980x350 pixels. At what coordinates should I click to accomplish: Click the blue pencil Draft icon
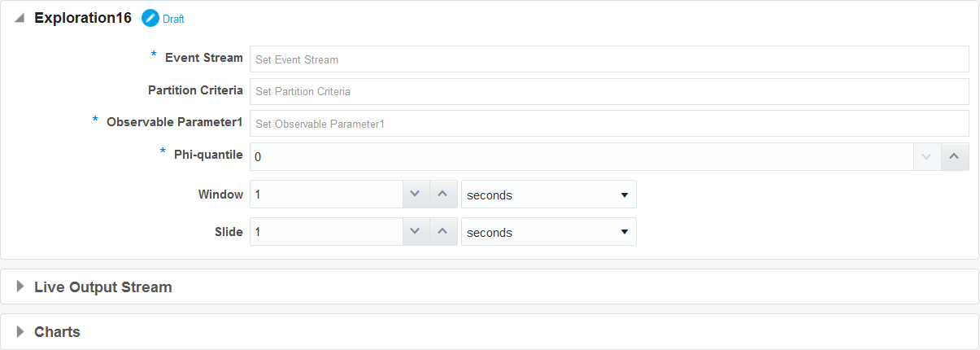tap(150, 18)
